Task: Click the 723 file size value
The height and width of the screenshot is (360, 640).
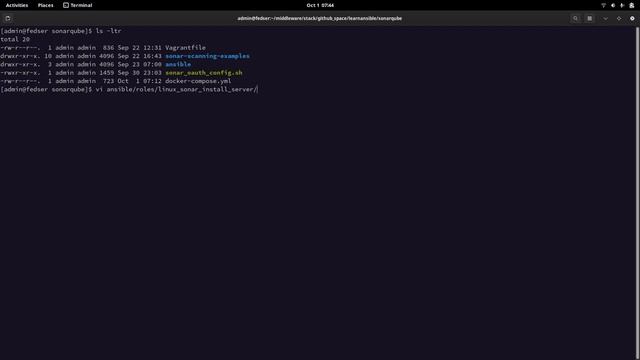Action: [108, 81]
